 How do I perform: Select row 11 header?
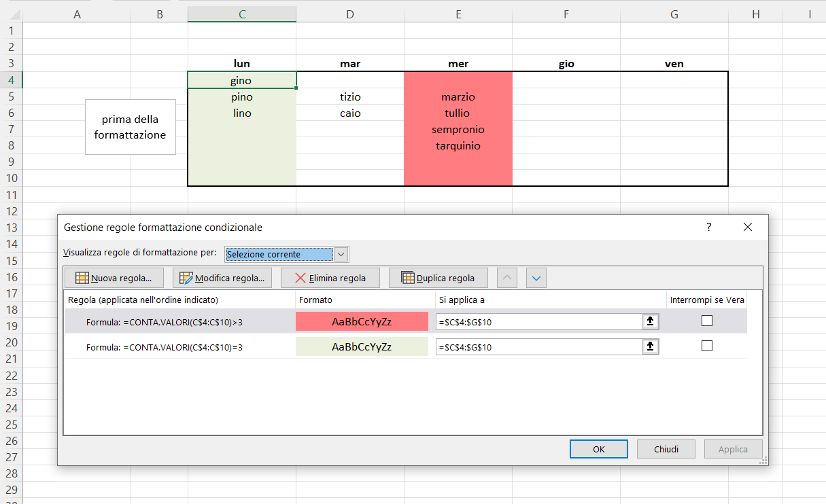(x=11, y=194)
